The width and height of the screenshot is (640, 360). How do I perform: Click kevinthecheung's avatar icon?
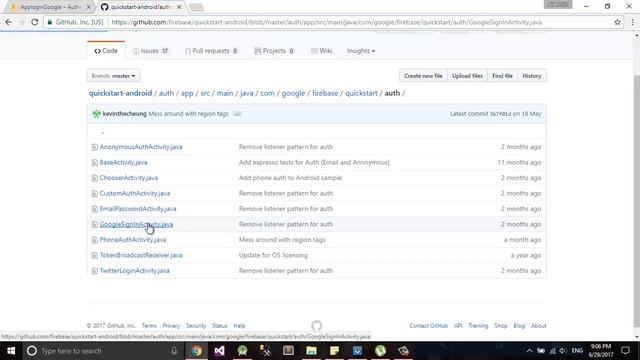[96, 114]
